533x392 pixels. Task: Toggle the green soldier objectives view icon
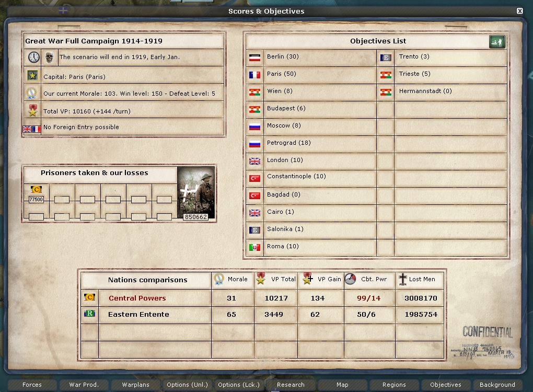click(x=496, y=41)
